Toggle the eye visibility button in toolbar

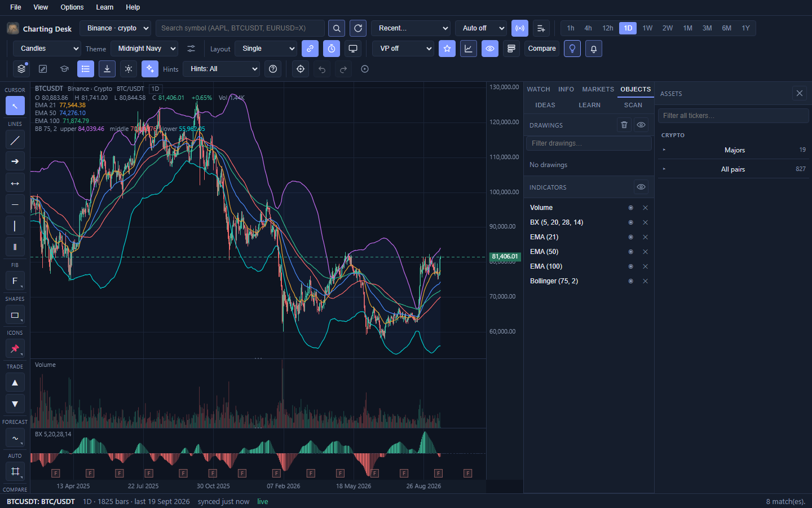tap(490, 49)
